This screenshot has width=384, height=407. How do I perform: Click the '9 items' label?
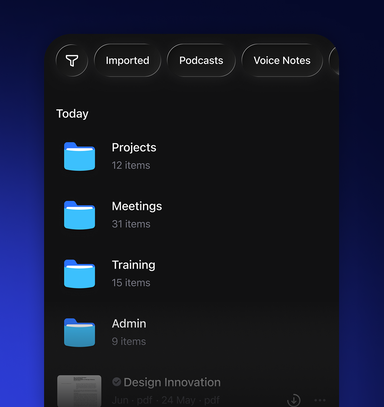coord(129,341)
